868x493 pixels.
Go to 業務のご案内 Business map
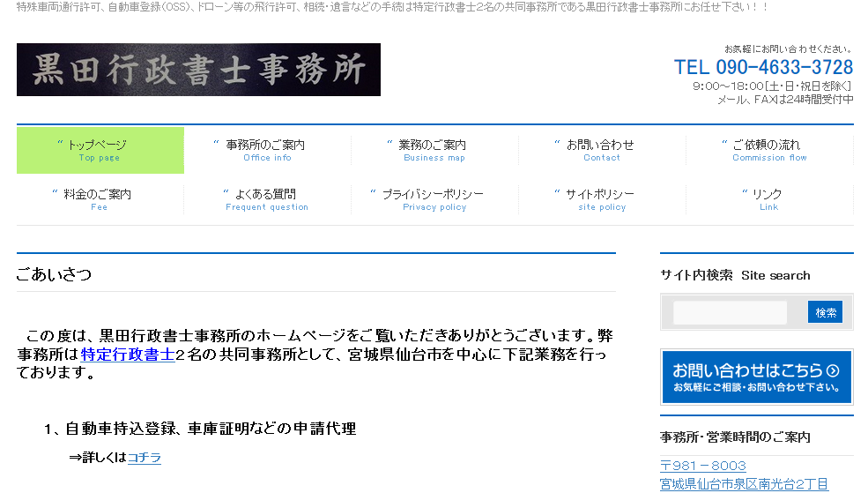coord(434,150)
